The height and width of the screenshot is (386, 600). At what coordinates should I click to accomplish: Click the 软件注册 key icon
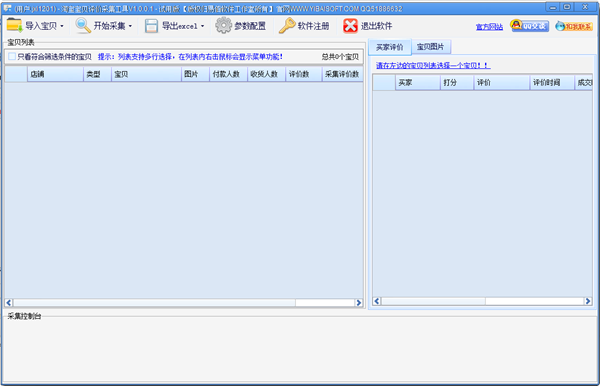[287, 26]
